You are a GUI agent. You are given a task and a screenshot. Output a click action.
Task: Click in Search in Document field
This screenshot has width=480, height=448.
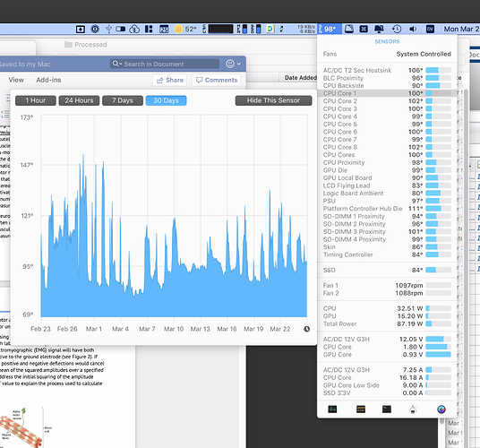(x=165, y=64)
